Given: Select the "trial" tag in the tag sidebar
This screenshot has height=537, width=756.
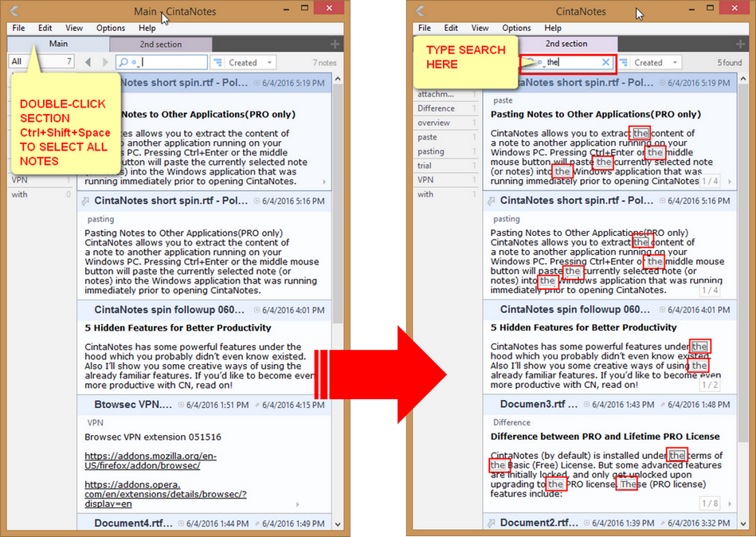Looking at the screenshot, I should pos(446,166).
